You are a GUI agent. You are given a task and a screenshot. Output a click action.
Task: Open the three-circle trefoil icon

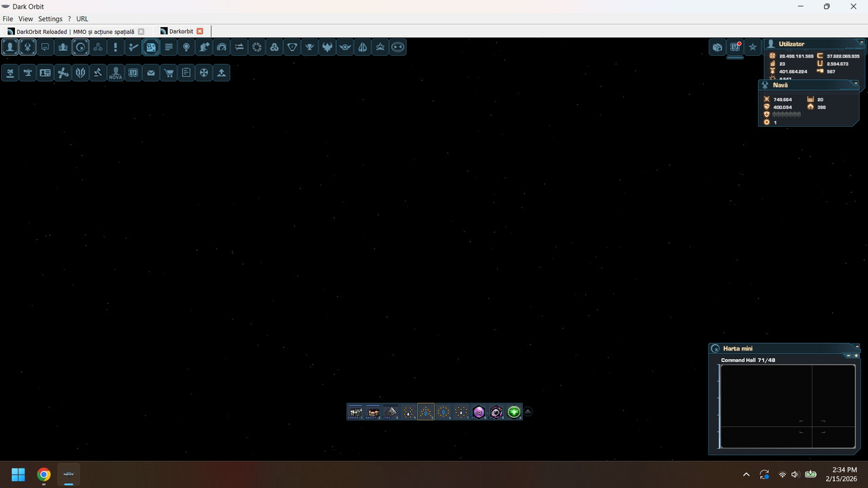tap(275, 47)
